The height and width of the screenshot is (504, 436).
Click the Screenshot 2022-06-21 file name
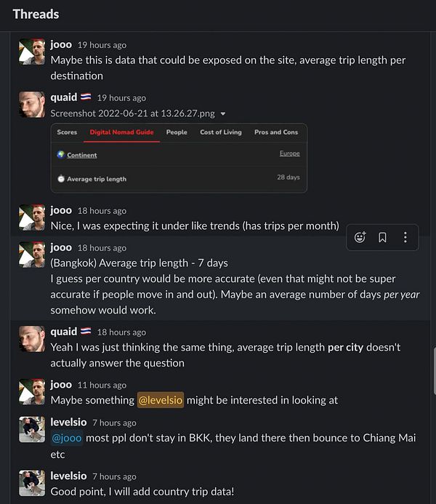[132, 113]
